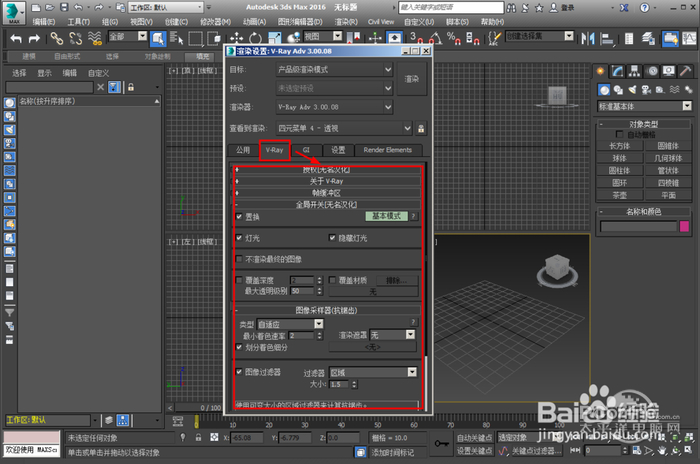Click the binoculars search icon in the title bar
700x464 pixels.
(512, 8)
